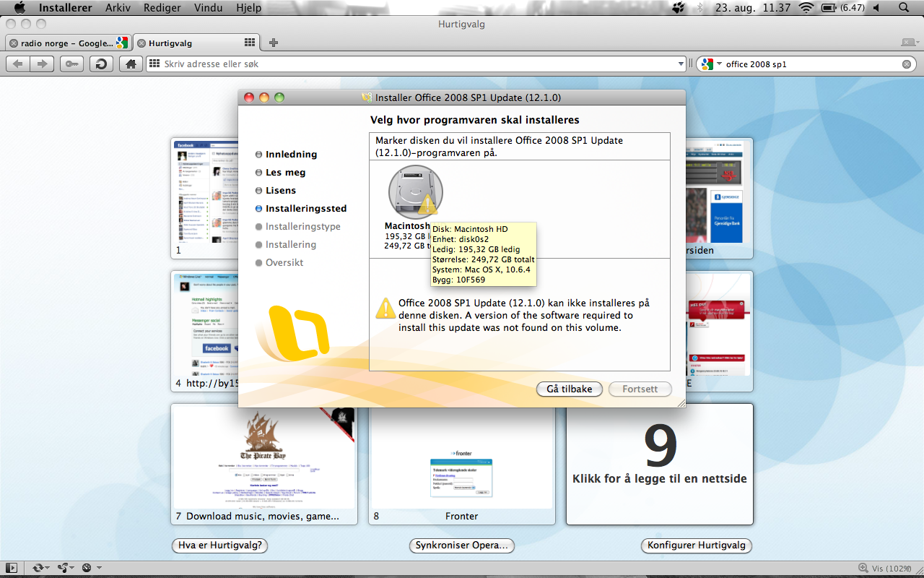Click the Synkroniser Opera... button

462,545
